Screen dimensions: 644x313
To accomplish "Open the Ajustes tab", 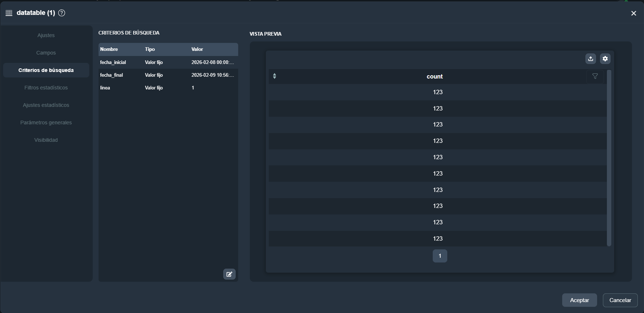I will click(x=46, y=35).
